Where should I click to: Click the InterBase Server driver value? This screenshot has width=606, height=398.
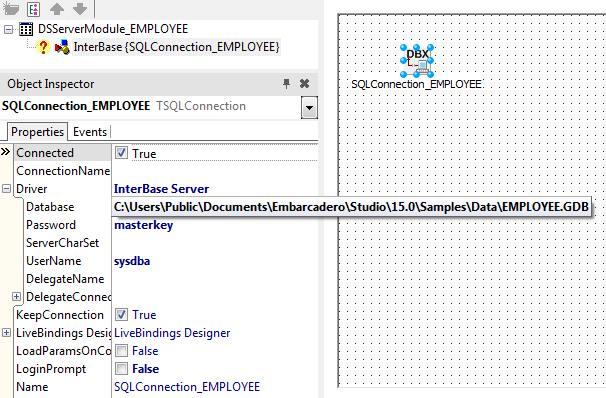click(x=161, y=189)
